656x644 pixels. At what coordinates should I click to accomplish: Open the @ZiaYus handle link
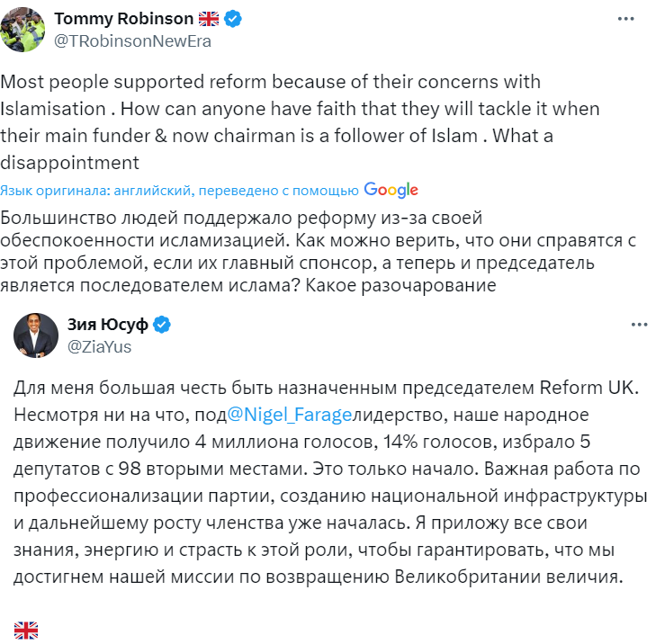99,346
